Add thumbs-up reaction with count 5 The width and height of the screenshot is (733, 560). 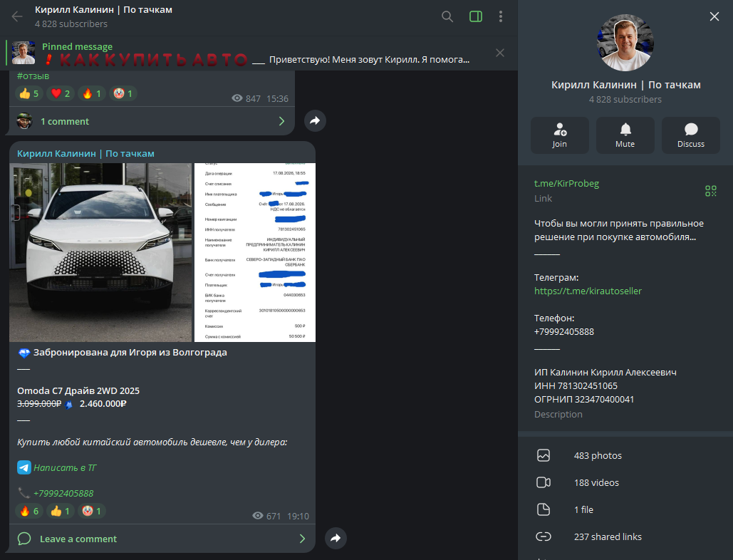[x=29, y=93]
